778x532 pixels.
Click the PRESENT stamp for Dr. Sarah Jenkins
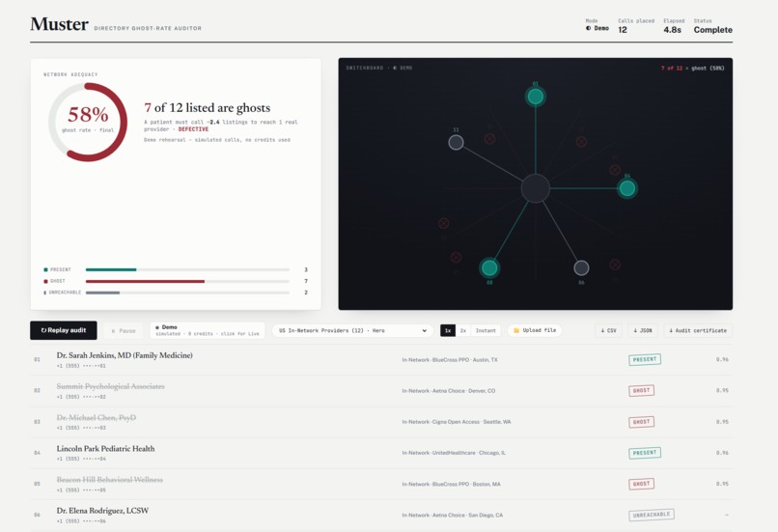point(645,359)
